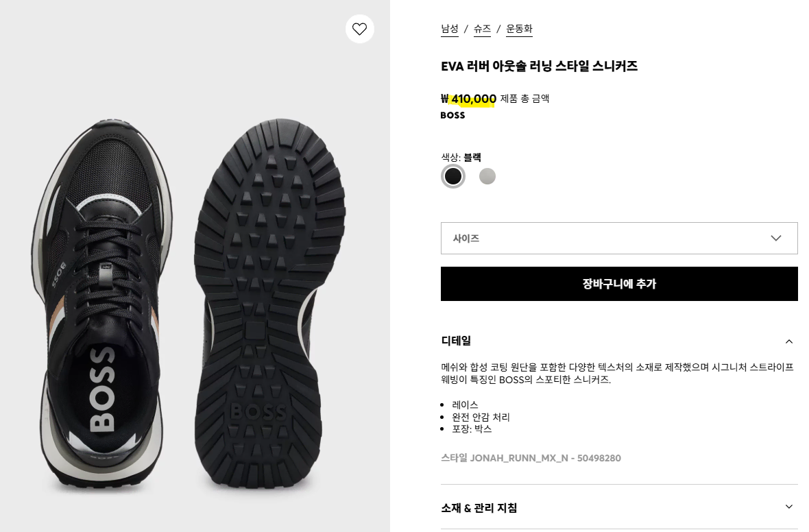This screenshot has height=532, width=809.
Task: Click the ₩ 410,000 price text
Action: tap(468, 99)
